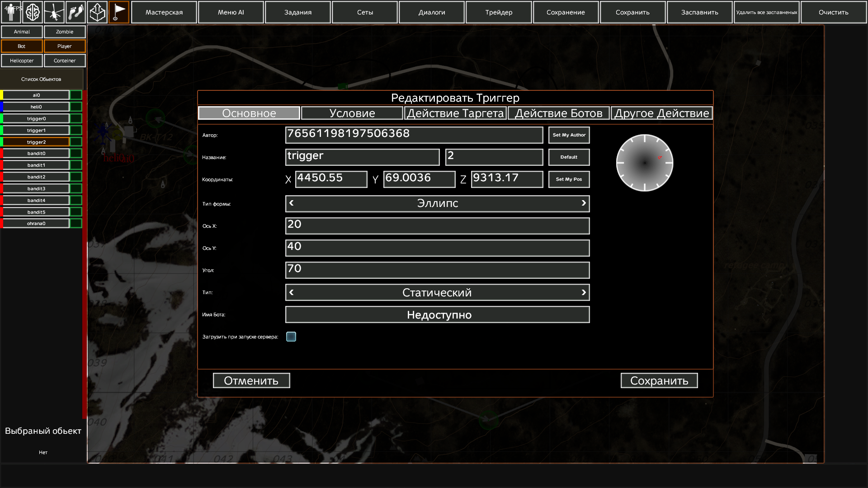Viewport: 868px width, 488px height.
Task: Click right arrow on Статический type selector
Action: [584, 292]
